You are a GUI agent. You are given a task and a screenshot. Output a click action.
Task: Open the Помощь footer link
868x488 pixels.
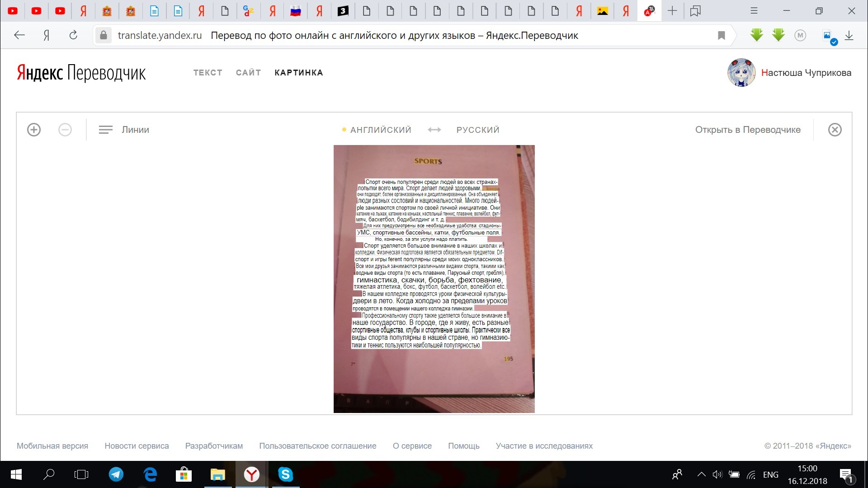pos(463,446)
